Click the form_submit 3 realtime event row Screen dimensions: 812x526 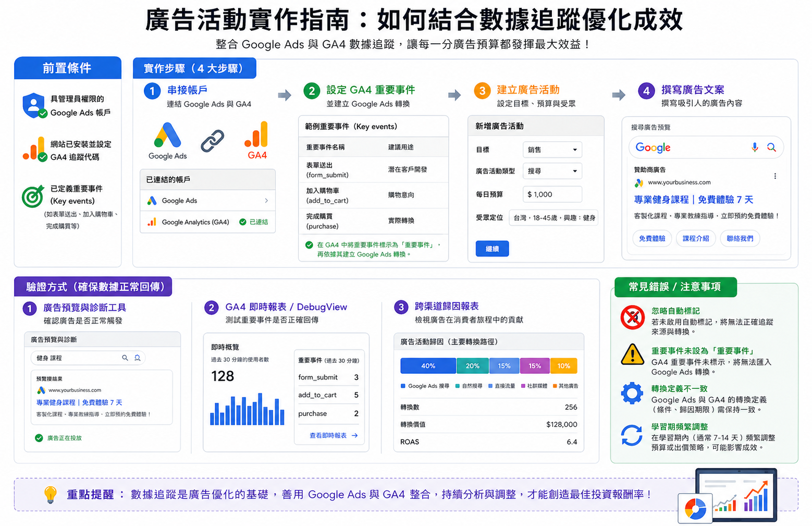coord(328,377)
